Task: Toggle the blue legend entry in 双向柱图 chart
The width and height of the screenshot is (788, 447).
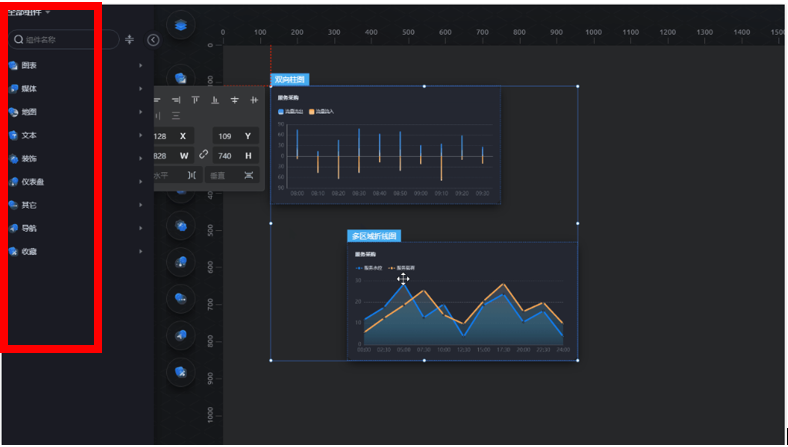Action: click(291, 112)
